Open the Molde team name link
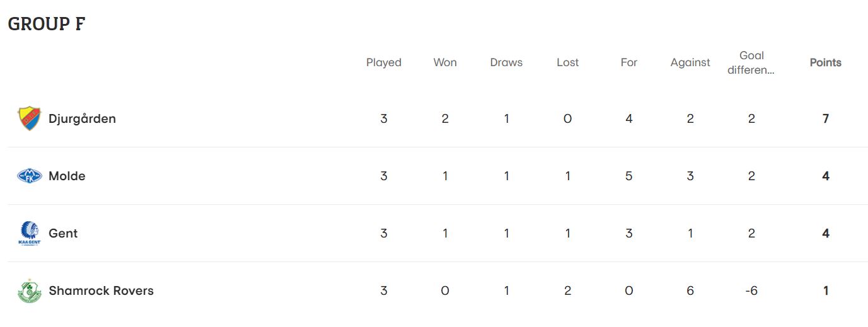 coord(67,176)
